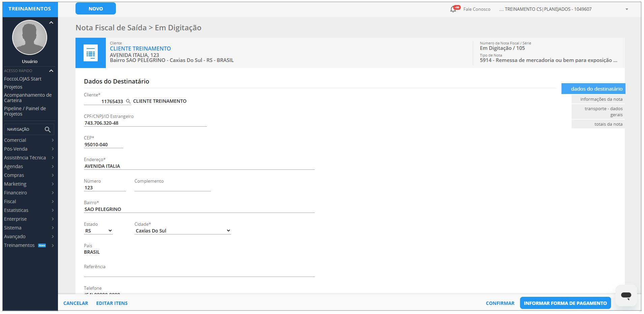
Task: Click the EDITAR ITENS button
Action: pyautogui.click(x=112, y=303)
